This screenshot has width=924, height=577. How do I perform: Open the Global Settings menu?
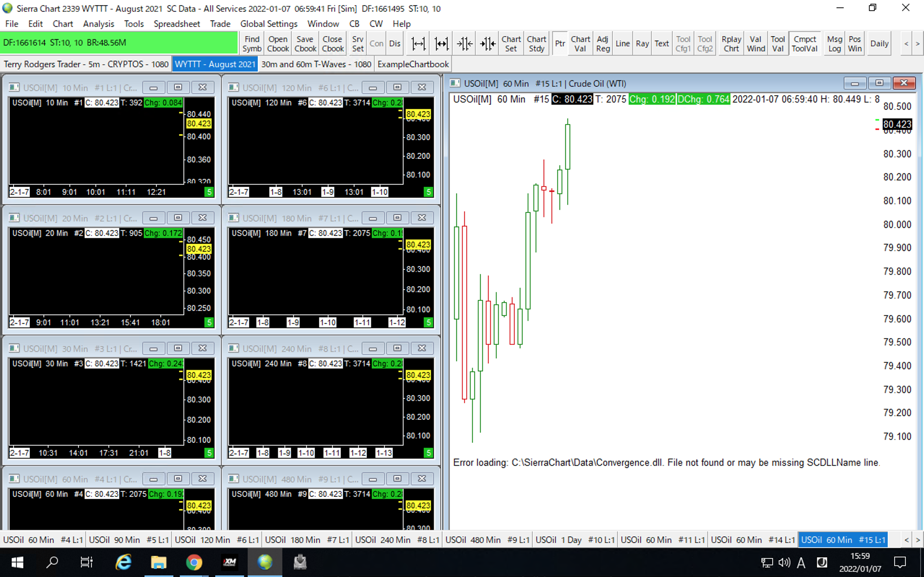tap(269, 24)
